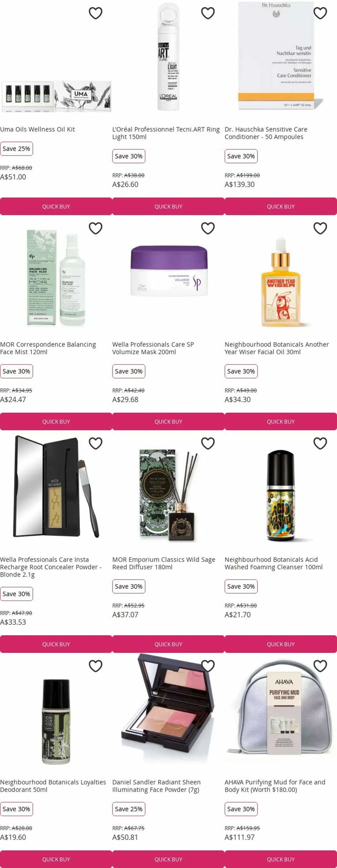The image size is (337, 868).
Task: Heart the Another Year Wiser Facial Oil
Action: point(320,228)
